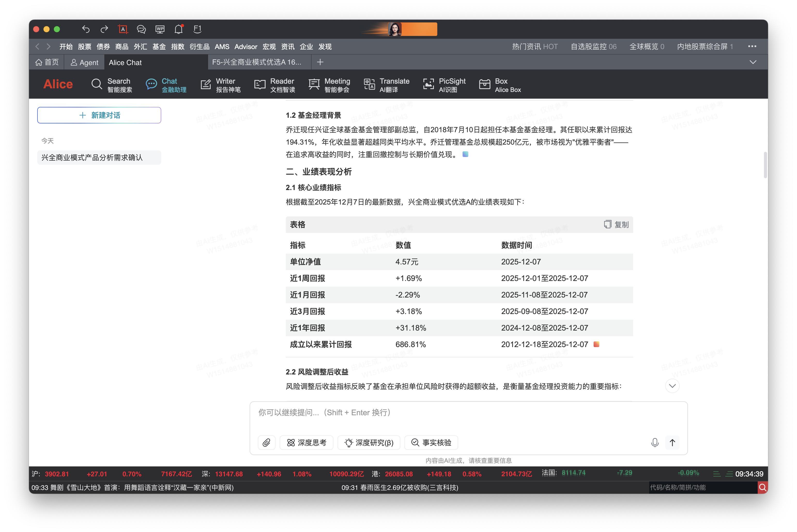Click the scroll-to-bottom chevron button
The image size is (797, 532).
[x=672, y=386]
